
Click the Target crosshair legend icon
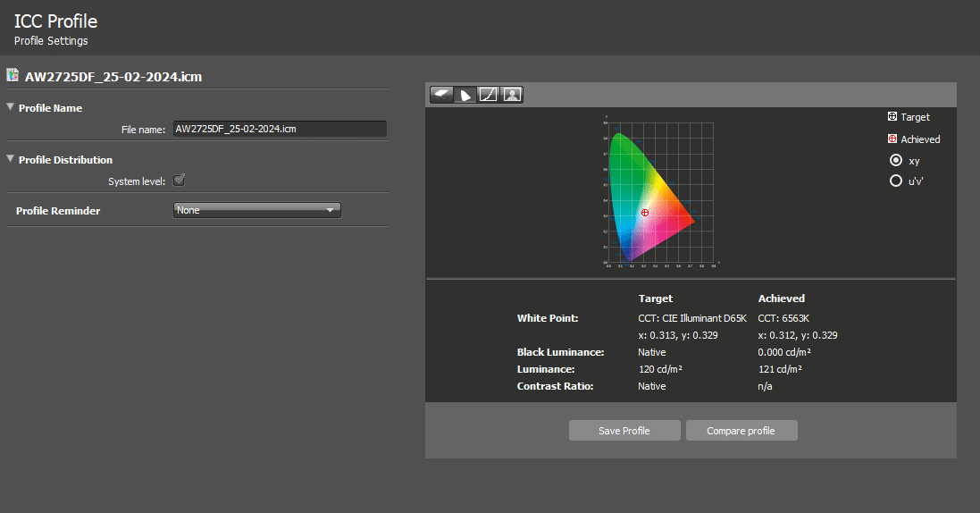892,117
